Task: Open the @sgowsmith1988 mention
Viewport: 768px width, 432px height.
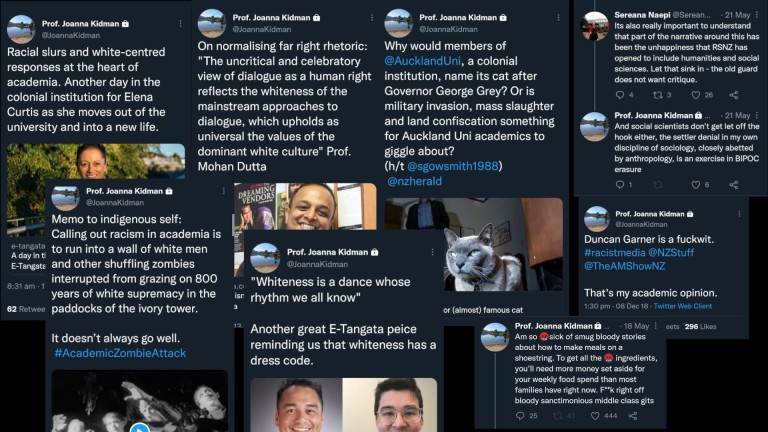Action: click(453, 167)
